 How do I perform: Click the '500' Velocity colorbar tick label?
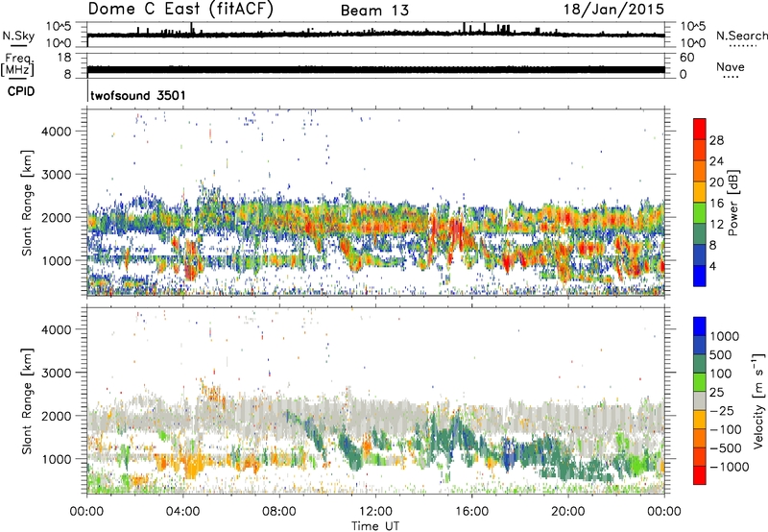[721, 355]
